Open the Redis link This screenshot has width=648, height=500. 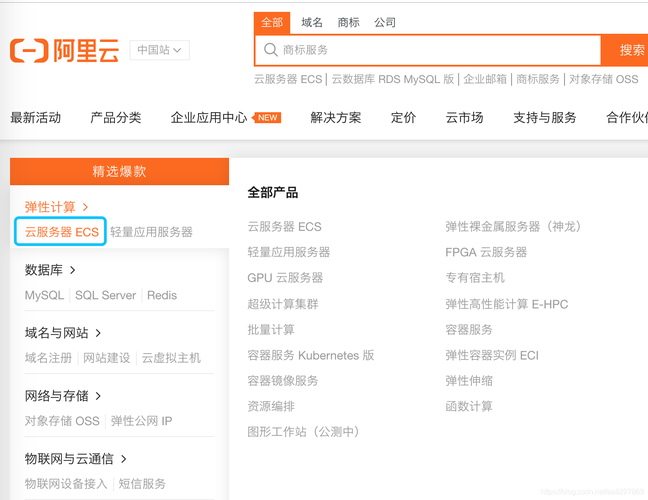162,295
